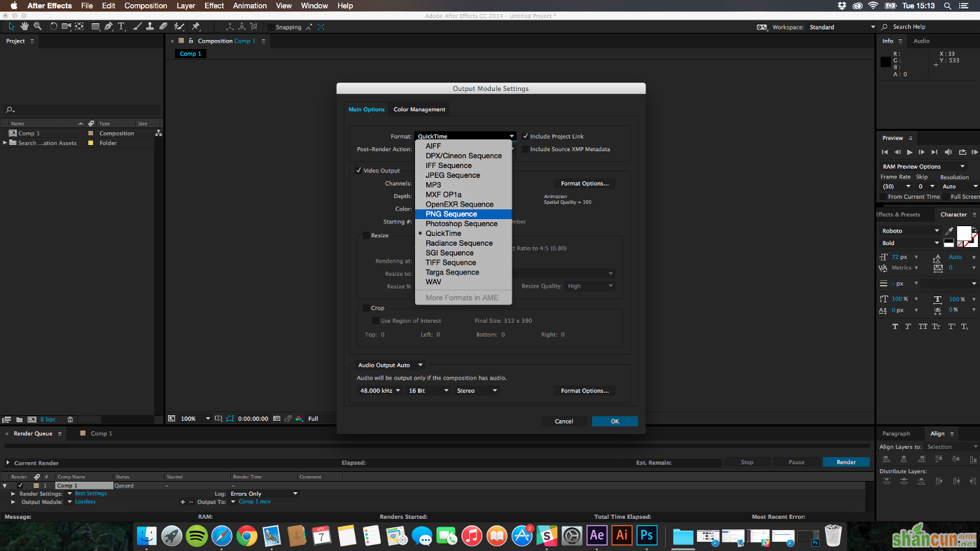Uncheck render checkbox for Comp 1 item
Screen dimensions: 980x551
coord(20,485)
